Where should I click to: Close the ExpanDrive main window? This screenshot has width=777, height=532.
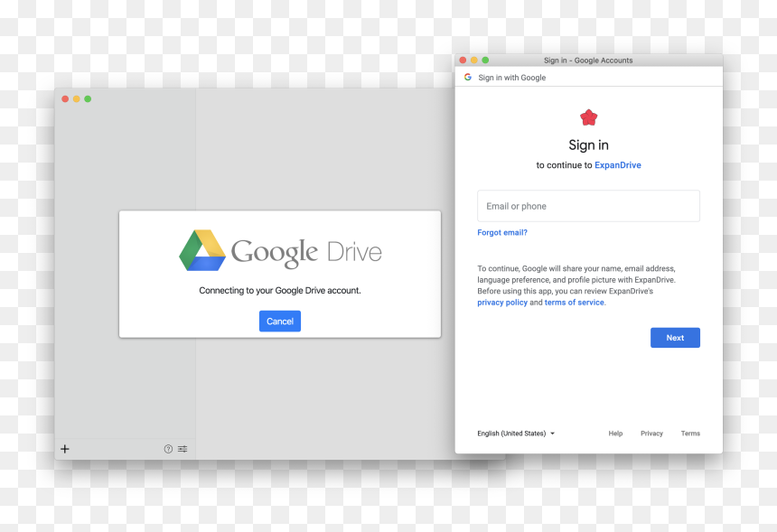(65, 99)
